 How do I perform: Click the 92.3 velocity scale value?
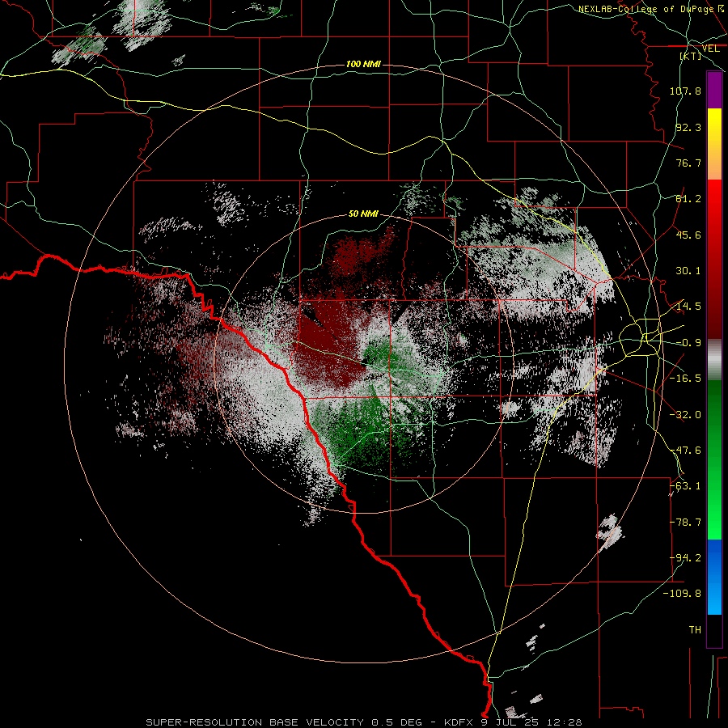(x=688, y=127)
